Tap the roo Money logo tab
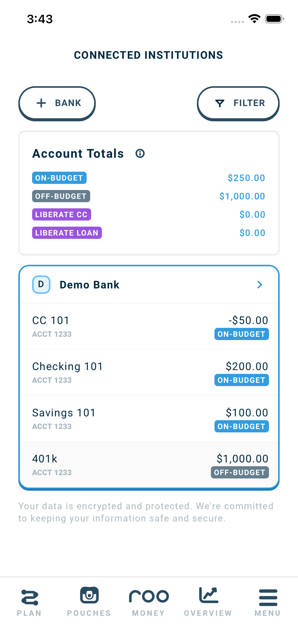298x644 pixels. (149, 601)
